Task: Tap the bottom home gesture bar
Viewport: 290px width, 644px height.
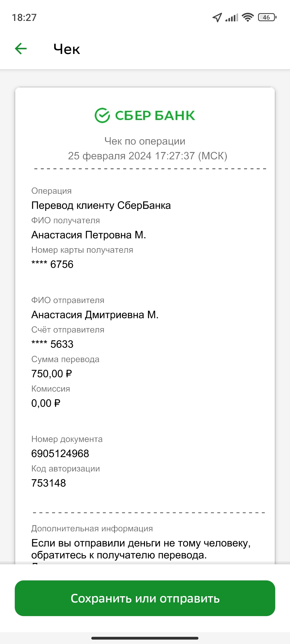Action: point(145,638)
